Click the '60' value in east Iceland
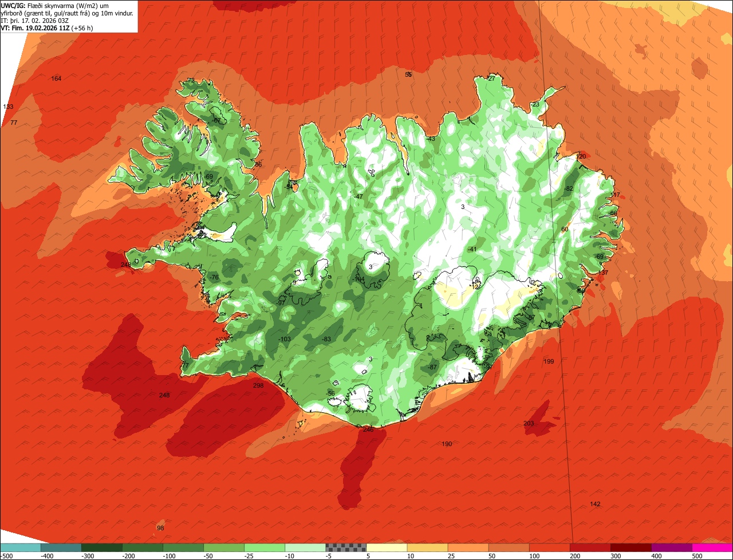This screenshot has height=560, width=733. 565,229
